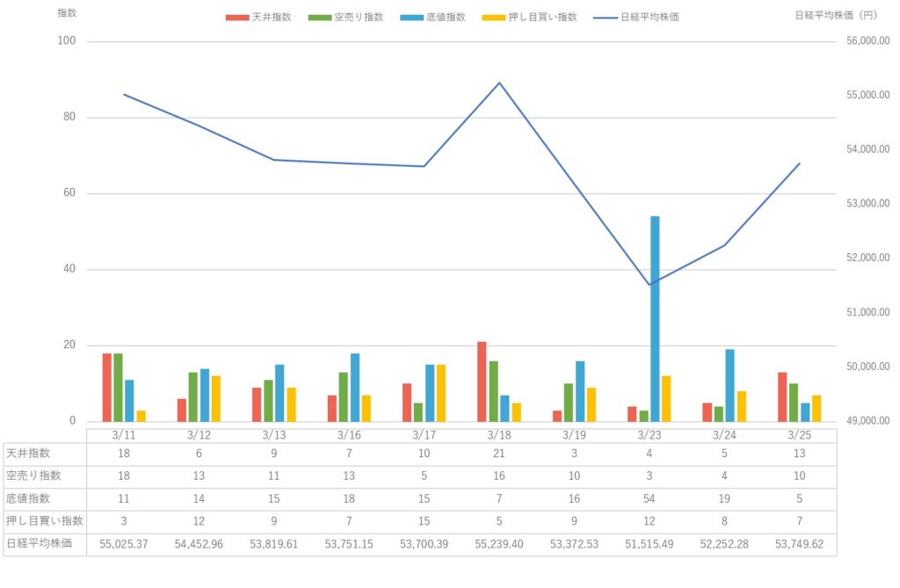900x588 pixels.
Task: Select the line chart low point at 3/23
Action: pyautogui.click(x=650, y=284)
